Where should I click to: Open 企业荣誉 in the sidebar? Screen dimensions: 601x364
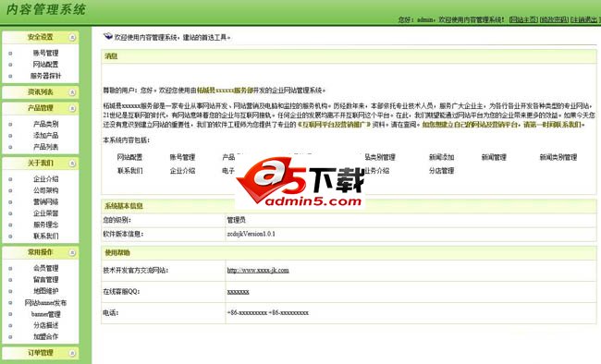click(x=45, y=213)
